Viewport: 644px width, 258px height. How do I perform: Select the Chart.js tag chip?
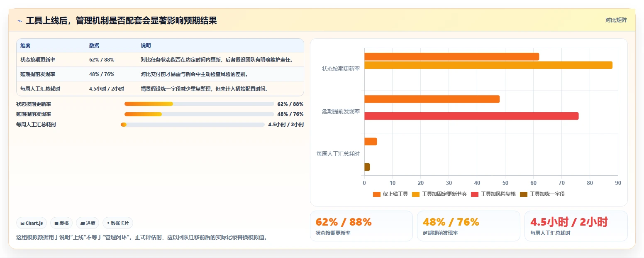point(32,223)
